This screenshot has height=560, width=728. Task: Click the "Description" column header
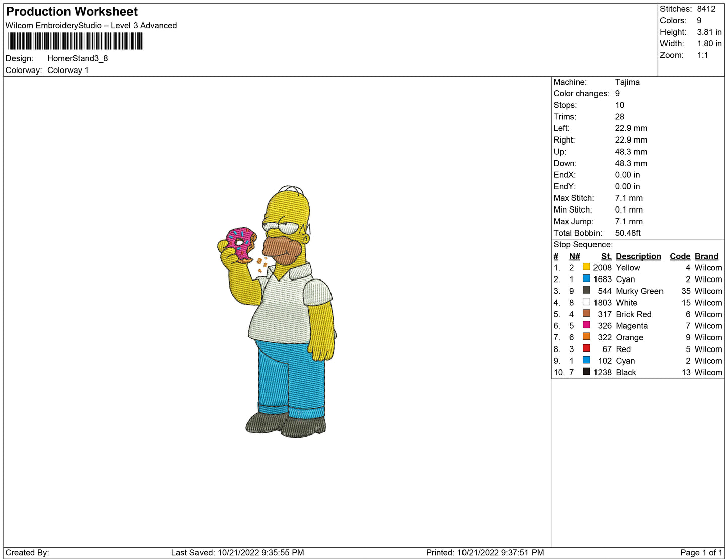click(638, 256)
